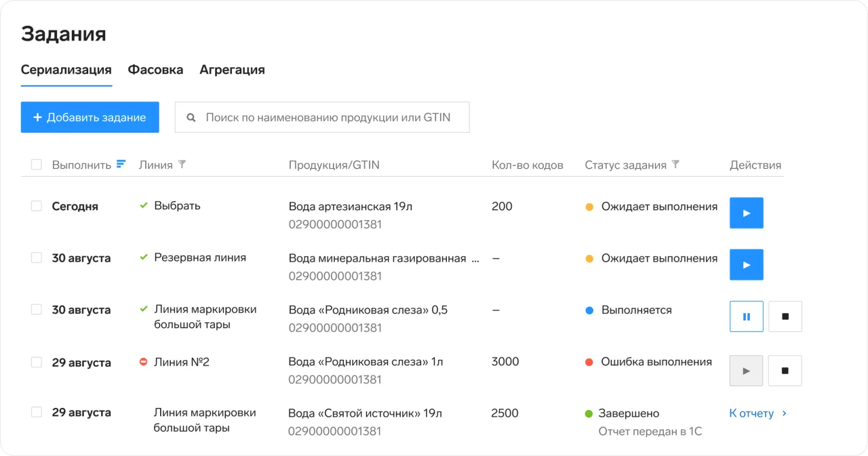This screenshot has width=868, height=456.
Task: Click red status dot beside Ошибка выполнения
Action: [x=589, y=362]
